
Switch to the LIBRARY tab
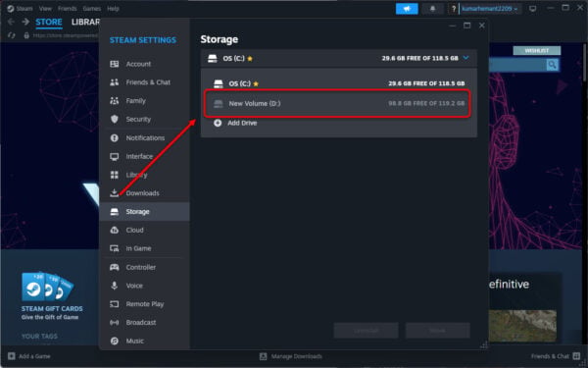[85, 22]
